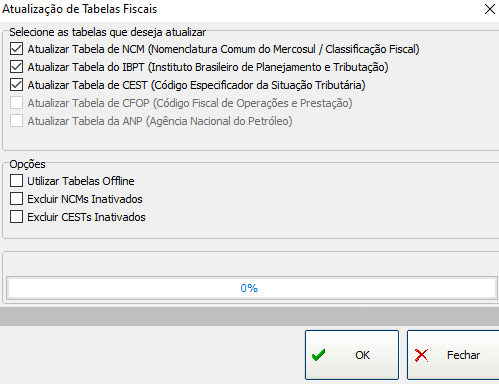Uncheck Atualizar Tabela de NCM checkbox
This screenshot has width=499, height=384.
click(16, 49)
